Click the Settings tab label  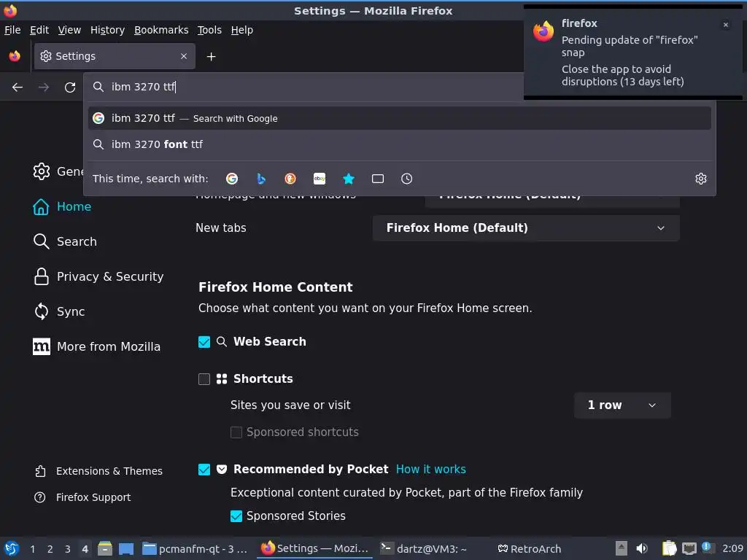tap(75, 56)
